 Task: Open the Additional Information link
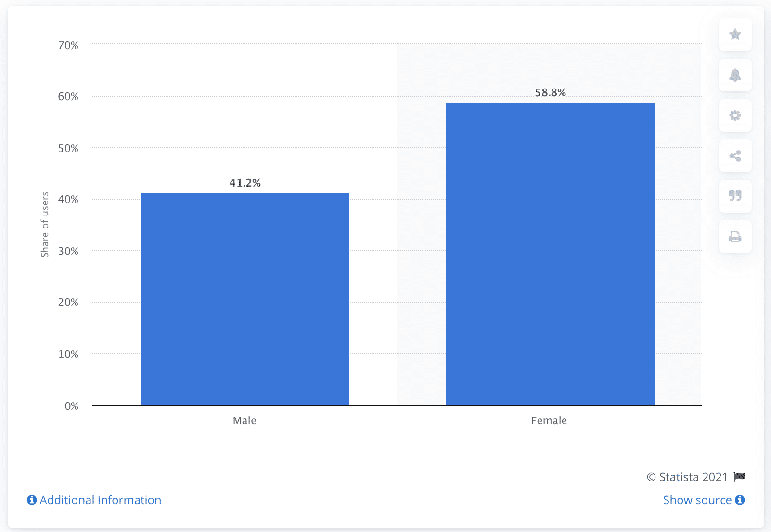tap(100, 500)
